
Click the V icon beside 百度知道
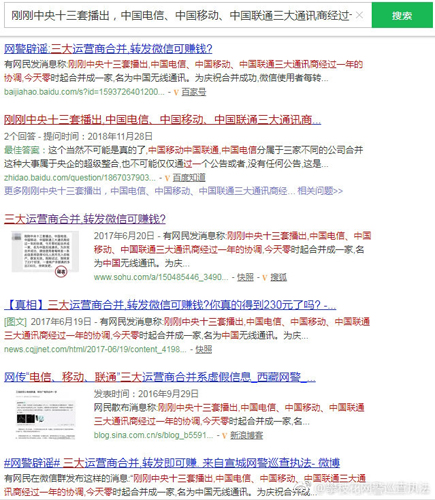(x=167, y=178)
